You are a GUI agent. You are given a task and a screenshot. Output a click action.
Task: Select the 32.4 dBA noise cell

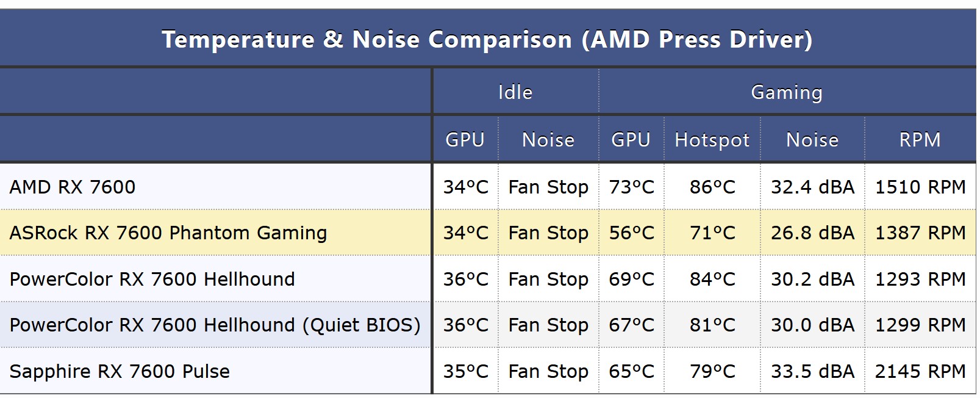tap(812, 187)
